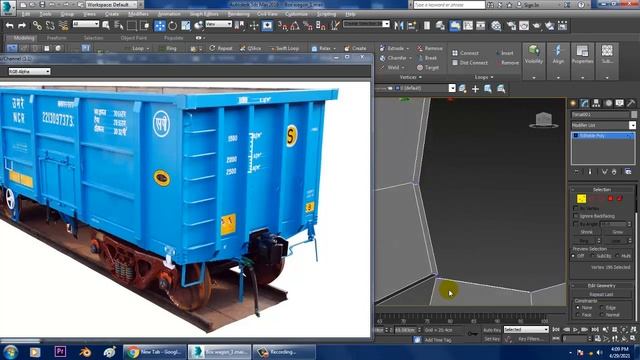Select Preview Selection Off radio
The height and width of the screenshot is (360, 640).
tap(574, 256)
